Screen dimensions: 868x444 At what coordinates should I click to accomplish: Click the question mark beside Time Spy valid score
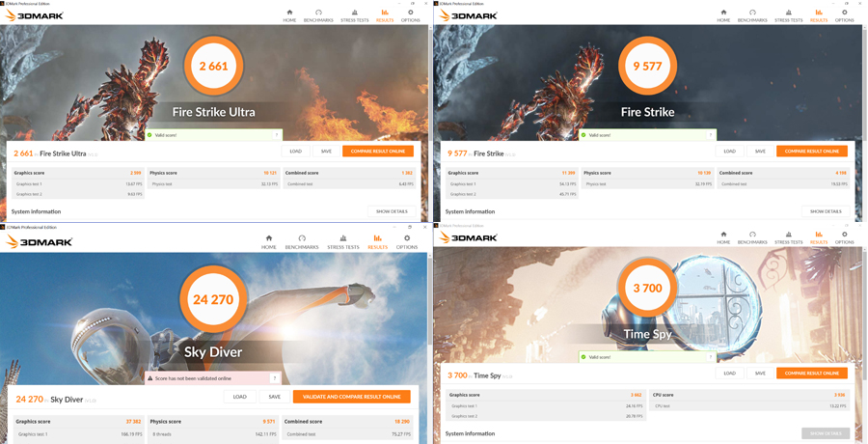coord(710,357)
